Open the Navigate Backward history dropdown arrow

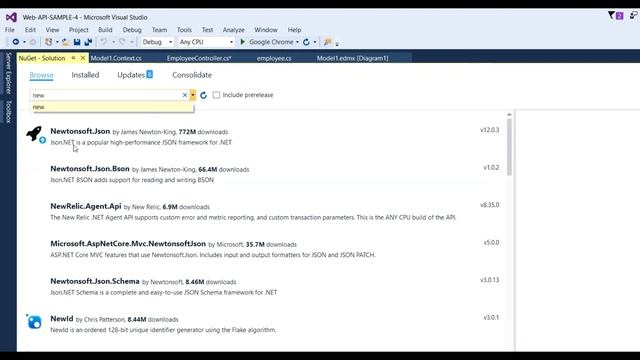(24, 42)
